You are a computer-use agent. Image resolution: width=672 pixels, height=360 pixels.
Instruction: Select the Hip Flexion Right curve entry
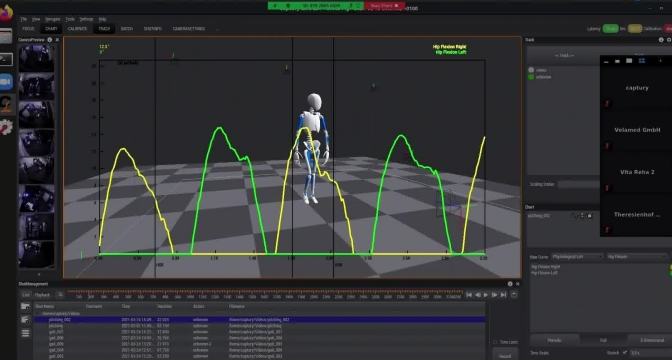[x=546, y=267]
